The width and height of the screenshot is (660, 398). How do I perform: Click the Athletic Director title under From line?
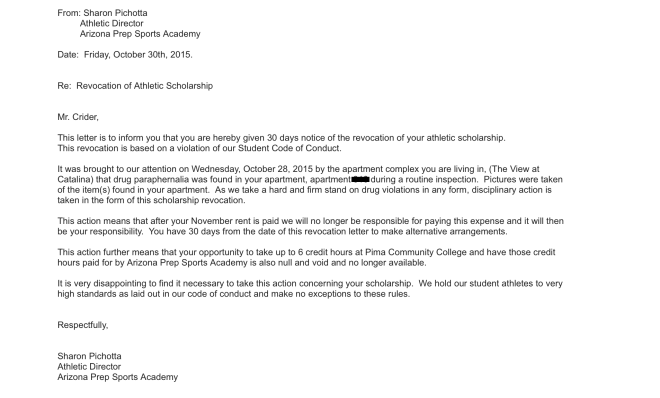pyautogui.click(x=112, y=24)
